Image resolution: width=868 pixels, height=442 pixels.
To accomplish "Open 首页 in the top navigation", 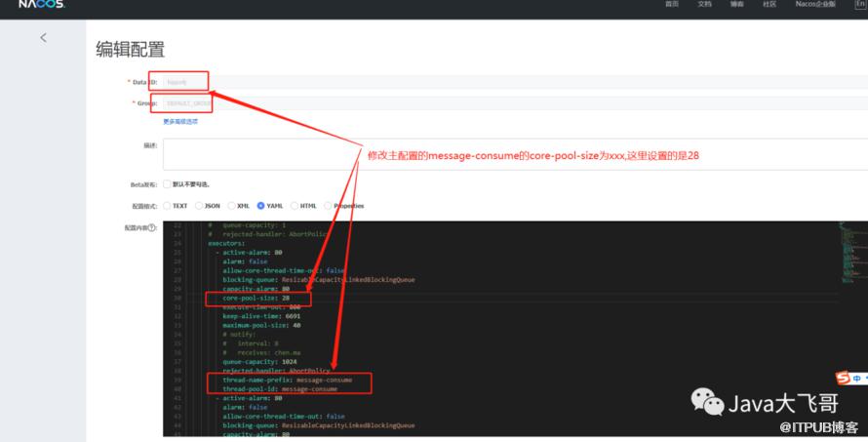I will [x=672, y=4].
